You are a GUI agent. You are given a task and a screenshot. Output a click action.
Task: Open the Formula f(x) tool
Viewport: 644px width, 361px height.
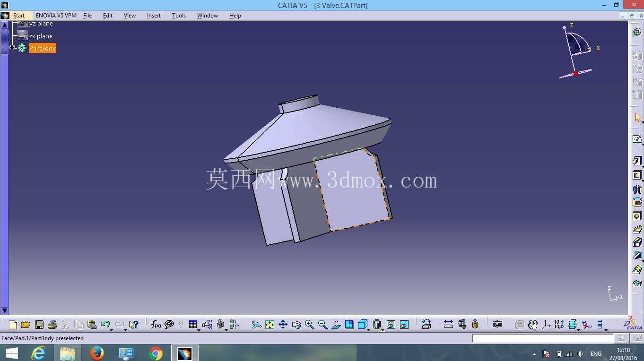(156, 325)
